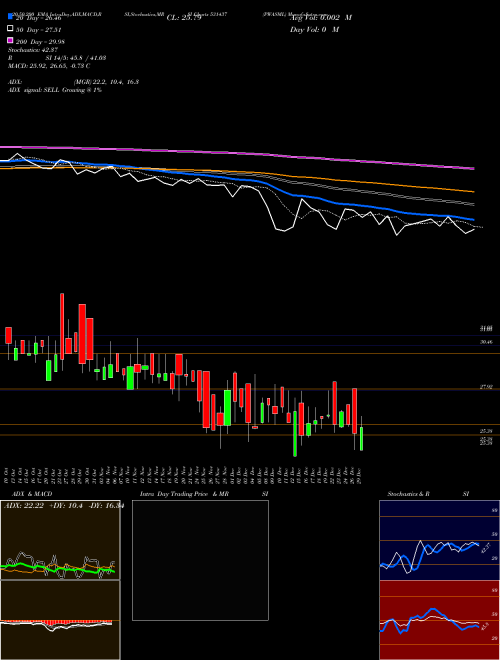Viewport: 500px width, 660px height.
Task: Click the blue Stochastics chart panel
Action: pos(439,540)
